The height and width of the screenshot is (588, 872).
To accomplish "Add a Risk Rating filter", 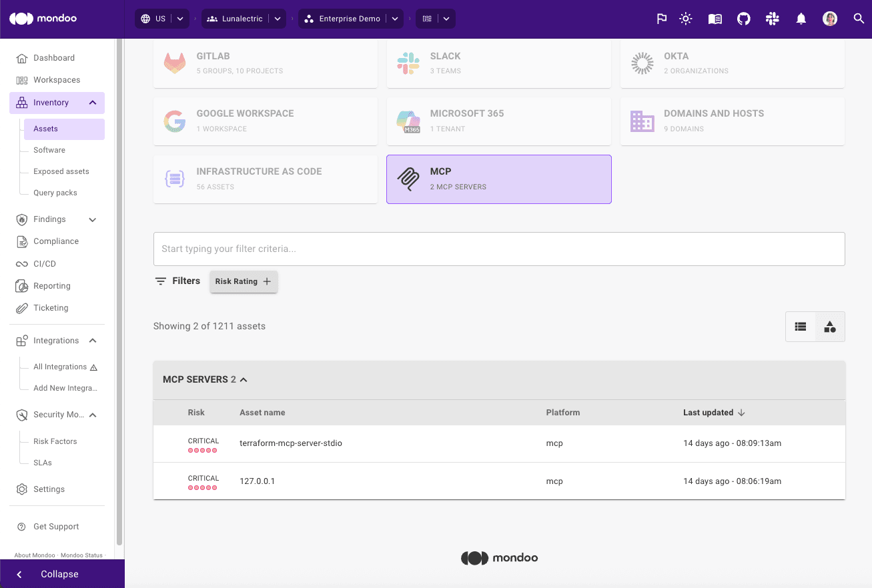I will tap(244, 281).
